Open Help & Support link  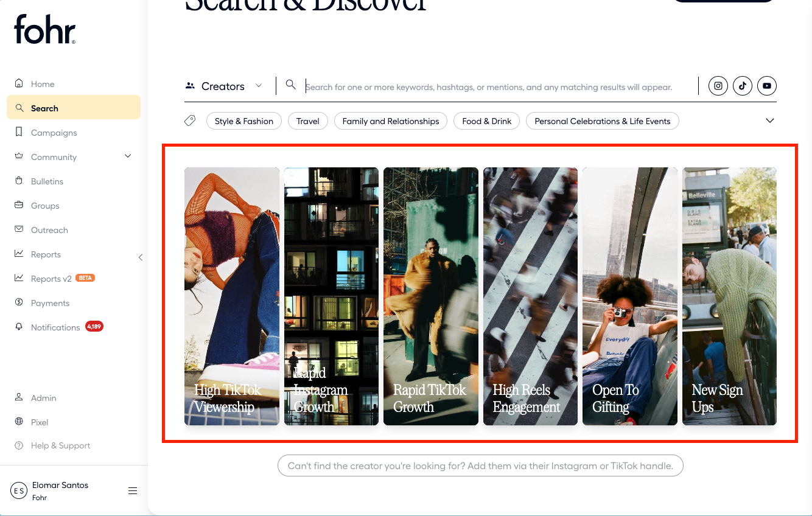click(x=60, y=445)
